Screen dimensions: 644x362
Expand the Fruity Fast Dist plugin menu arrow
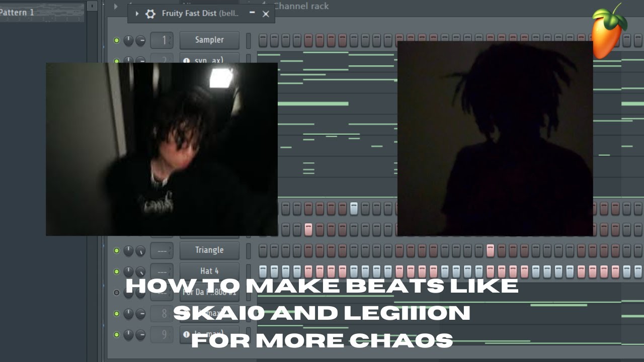pyautogui.click(x=137, y=14)
